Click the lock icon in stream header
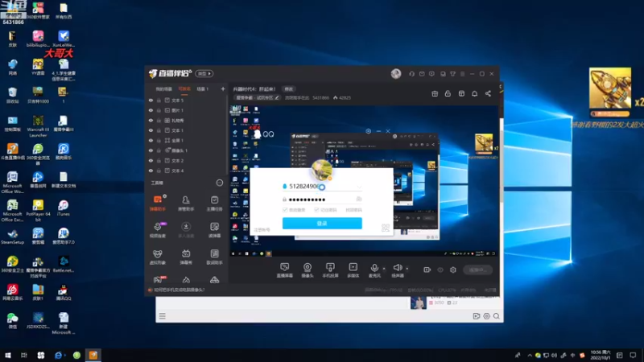The width and height of the screenshot is (644, 362). point(448,93)
